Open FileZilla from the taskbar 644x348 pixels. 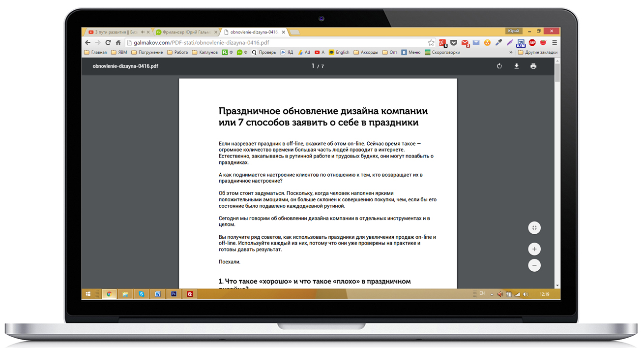(190, 294)
